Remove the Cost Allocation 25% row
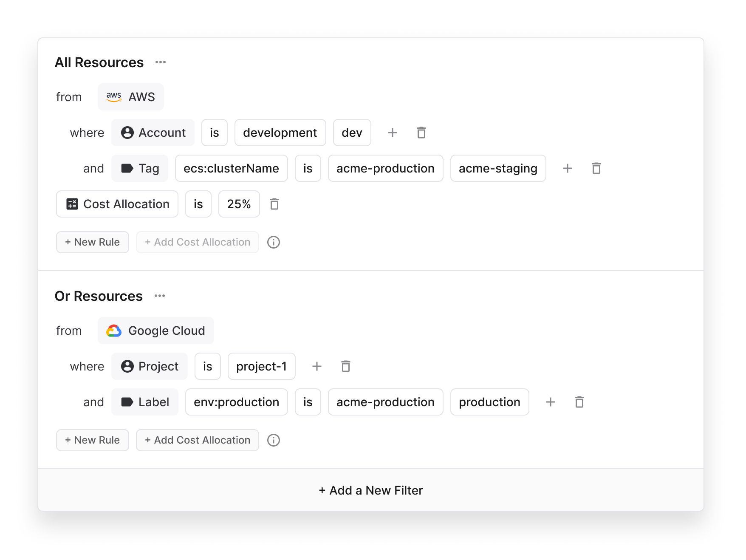This screenshot has width=746, height=560. pyautogui.click(x=274, y=204)
